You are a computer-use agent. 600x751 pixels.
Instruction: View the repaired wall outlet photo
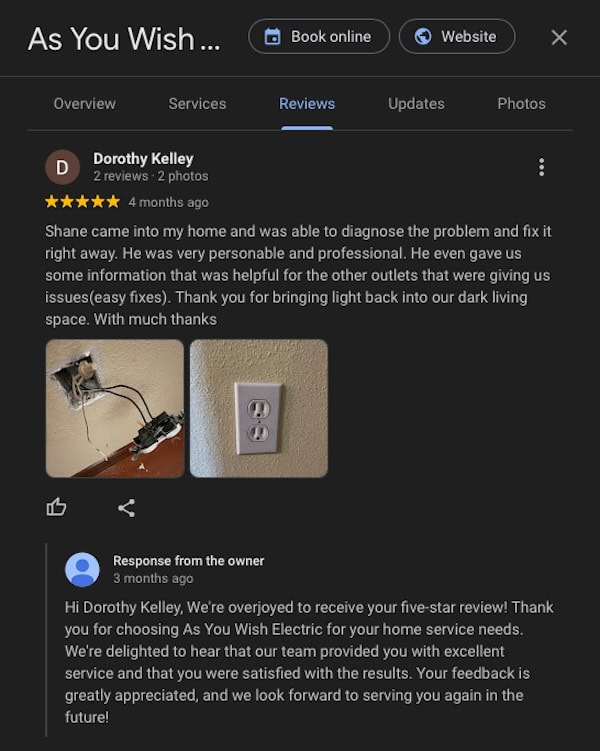[259, 409]
